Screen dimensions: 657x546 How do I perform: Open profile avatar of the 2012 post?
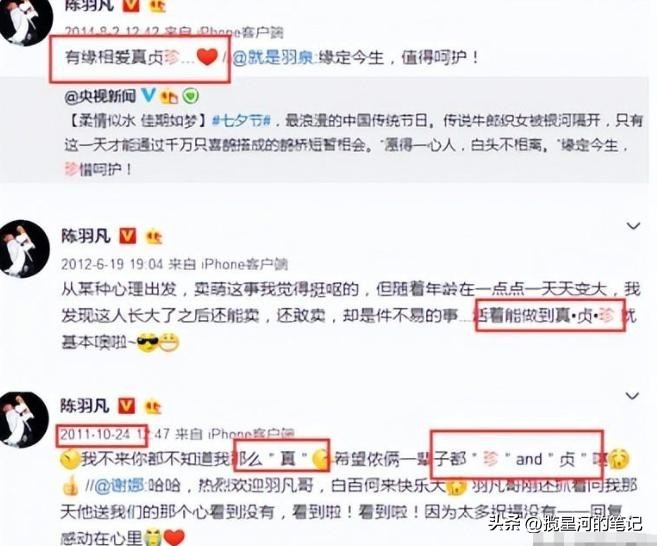pyautogui.click(x=24, y=249)
